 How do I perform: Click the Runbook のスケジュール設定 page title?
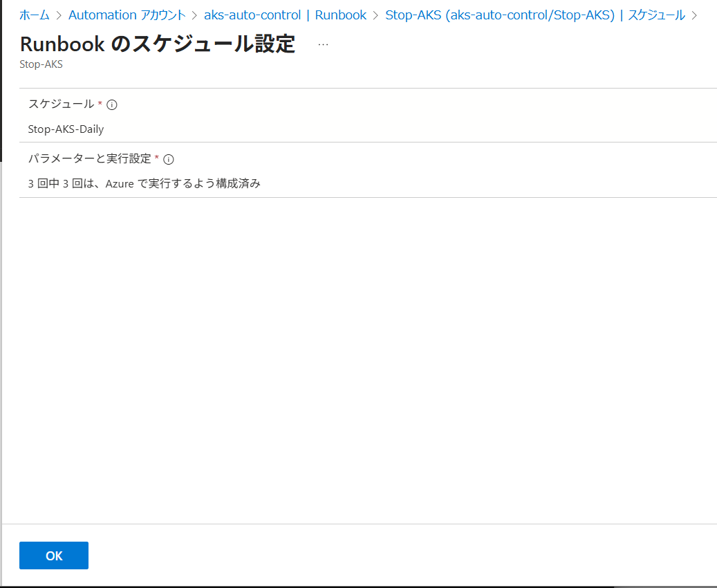click(x=158, y=44)
